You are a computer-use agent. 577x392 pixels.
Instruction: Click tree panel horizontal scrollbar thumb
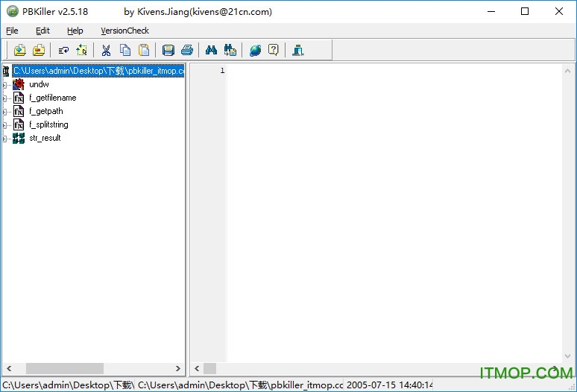65,368
